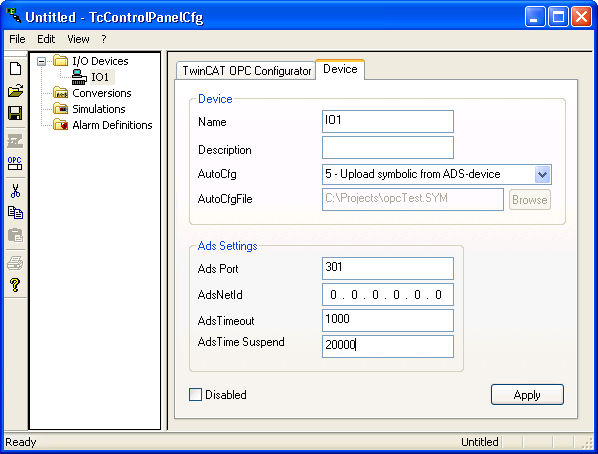598x454 pixels.
Task: Select the Conversions label in the tree
Action: [x=102, y=93]
